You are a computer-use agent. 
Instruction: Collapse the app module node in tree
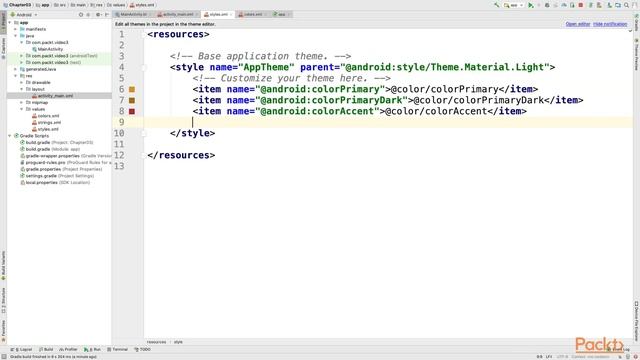pyautogui.click(x=10, y=23)
